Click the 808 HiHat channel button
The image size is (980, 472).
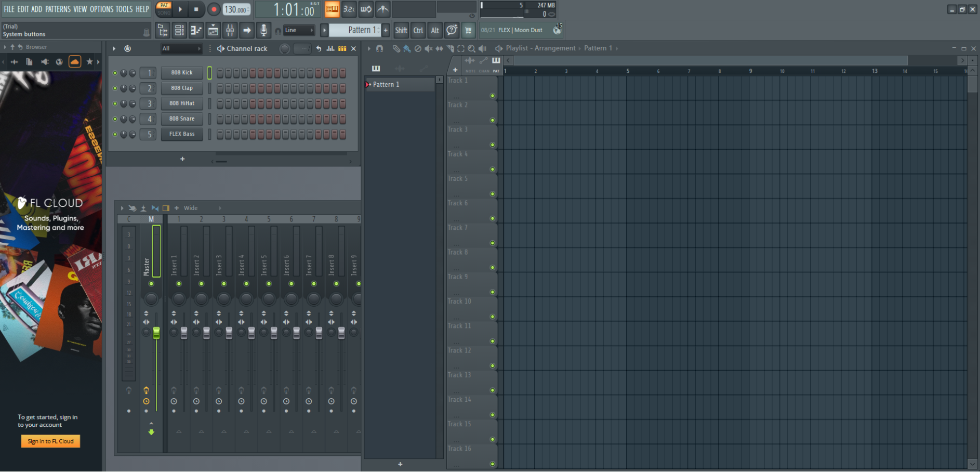[182, 103]
